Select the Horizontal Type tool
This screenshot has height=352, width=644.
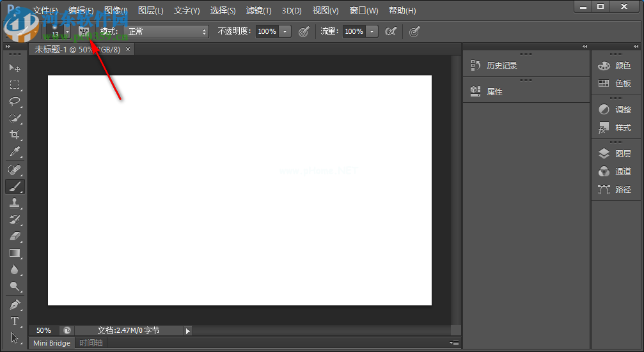pos(15,321)
